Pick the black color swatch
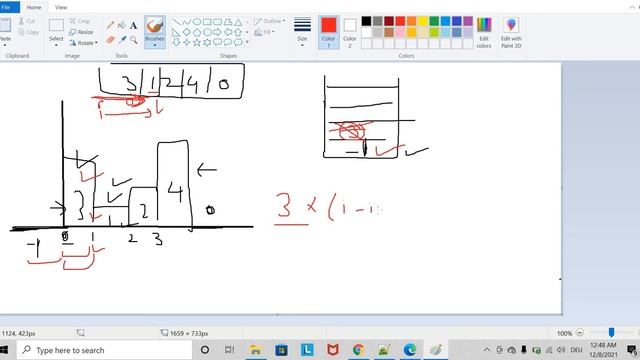This screenshot has height=360, width=640. (367, 21)
